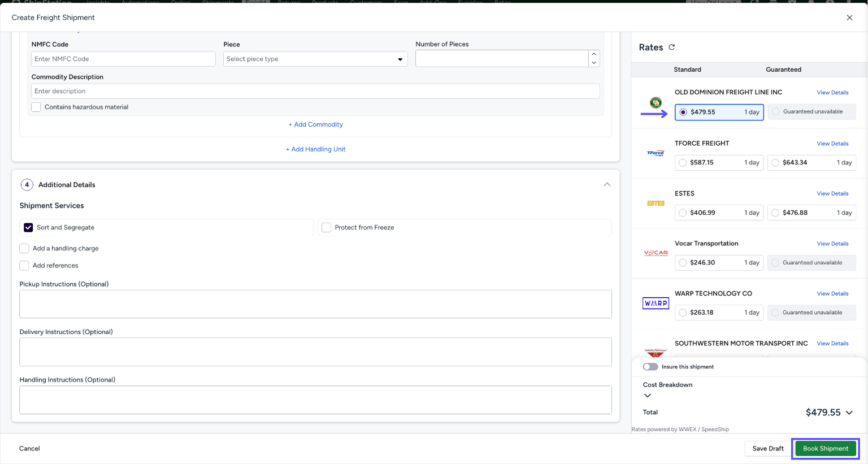Focus the NMFC Code input field
The width and height of the screenshot is (868, 464).
click(123, 59)
